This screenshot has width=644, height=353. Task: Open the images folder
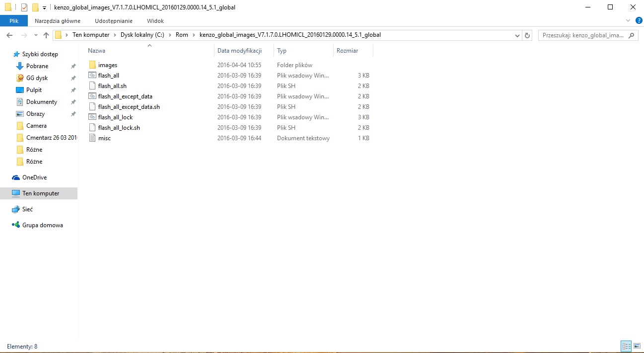pyautogui.click(x=107, y=65)
